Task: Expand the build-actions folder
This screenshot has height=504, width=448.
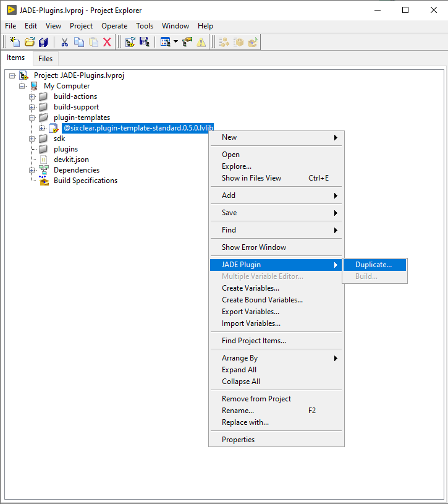Action: click(32, 96)
